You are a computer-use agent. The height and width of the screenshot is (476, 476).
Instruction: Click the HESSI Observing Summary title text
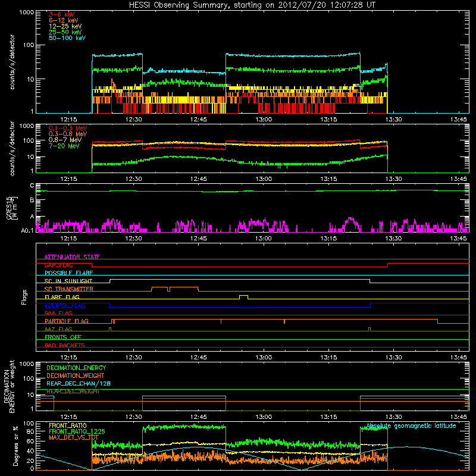tap(252, 5)
